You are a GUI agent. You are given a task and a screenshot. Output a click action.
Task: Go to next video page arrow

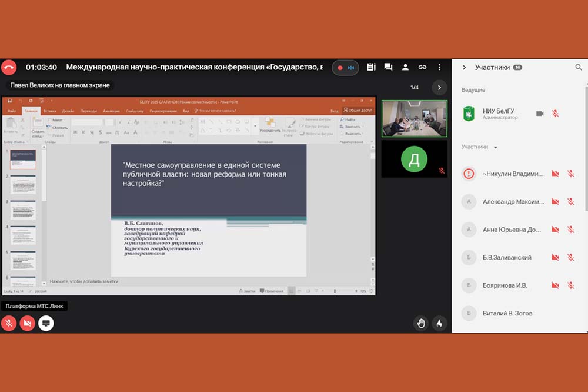click(439, 88)
